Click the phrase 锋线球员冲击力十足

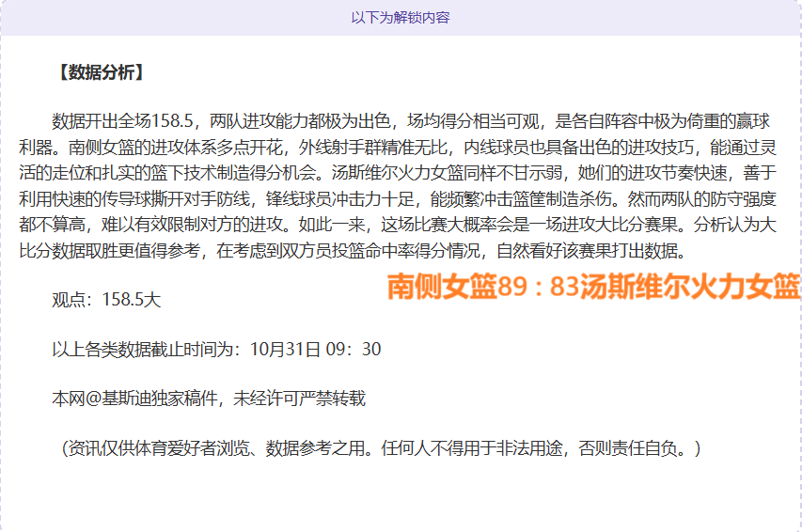tap(340, 199)
